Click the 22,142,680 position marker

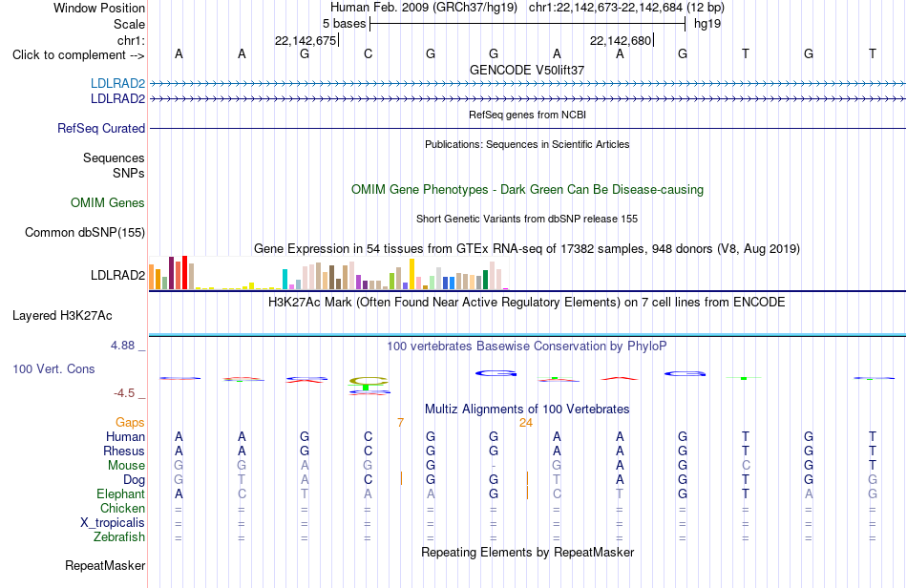coord(621,40)
